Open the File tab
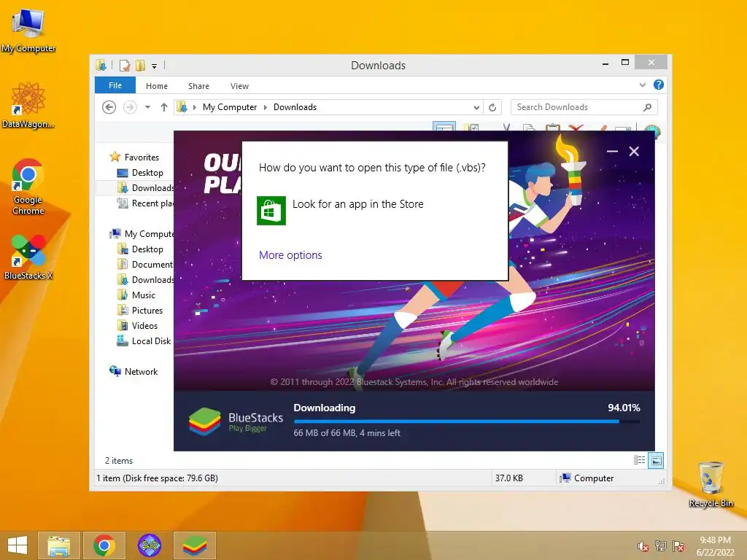The image size is (747, 560). 115,86
